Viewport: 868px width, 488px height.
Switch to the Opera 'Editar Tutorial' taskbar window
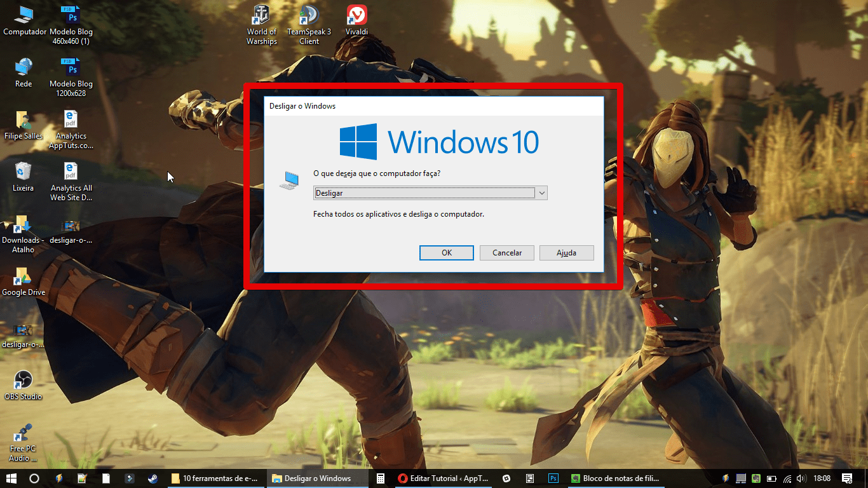click(443, 478)
